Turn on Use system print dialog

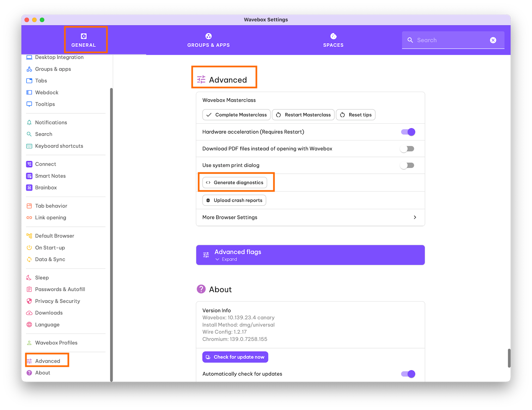[x=407, y=166]
